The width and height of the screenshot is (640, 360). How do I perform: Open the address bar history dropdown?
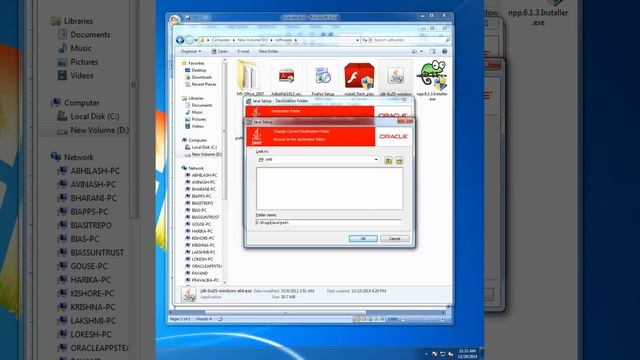point(357,40)
